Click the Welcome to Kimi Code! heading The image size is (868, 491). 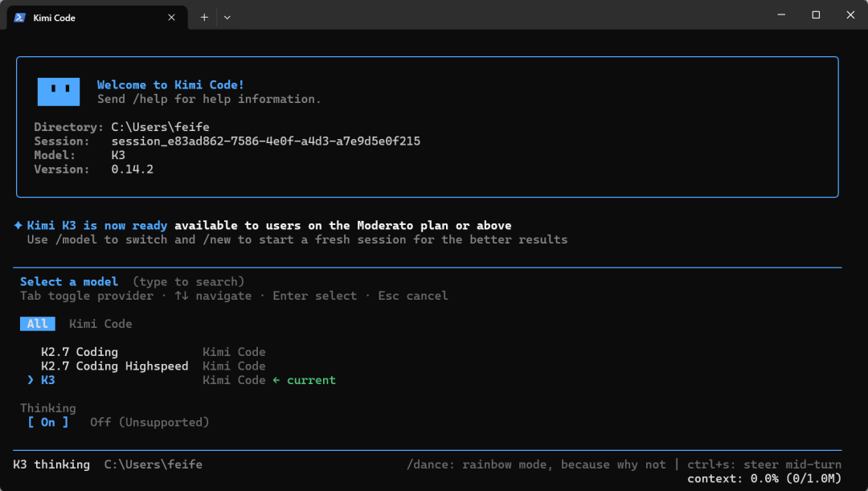(170, 84)
